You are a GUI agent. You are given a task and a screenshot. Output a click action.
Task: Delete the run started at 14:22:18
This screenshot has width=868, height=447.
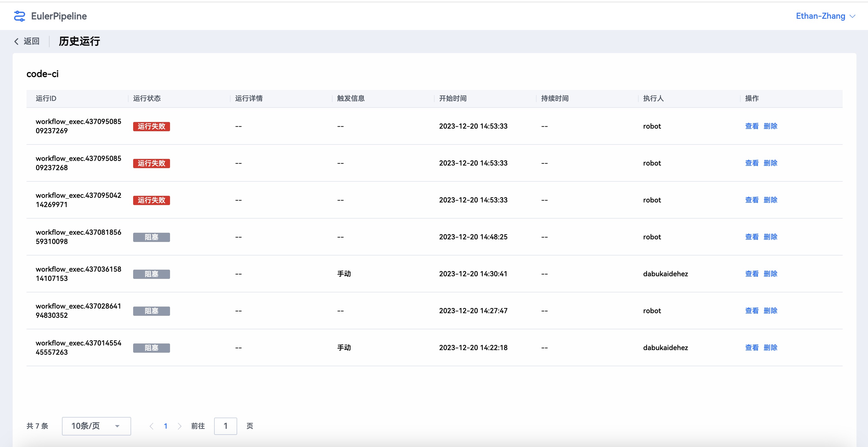(x=770, y=348)
